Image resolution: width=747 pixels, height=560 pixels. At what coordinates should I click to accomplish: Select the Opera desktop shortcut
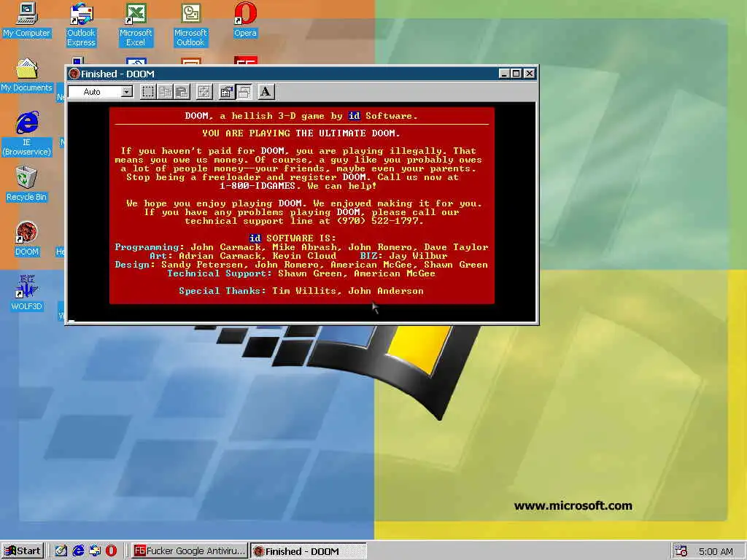click(x=245, y=20)
